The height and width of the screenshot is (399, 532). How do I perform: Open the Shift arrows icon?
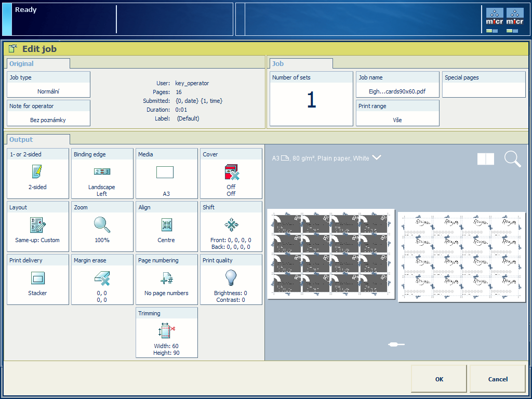(231, 224)
